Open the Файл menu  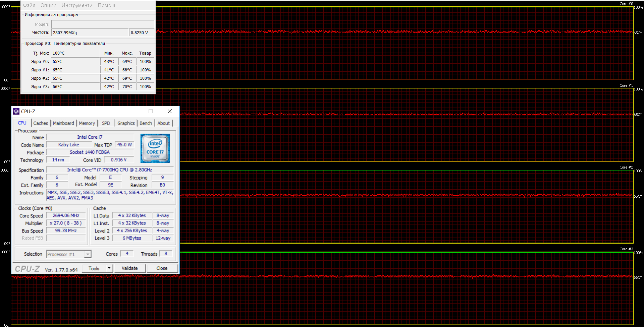29,5
